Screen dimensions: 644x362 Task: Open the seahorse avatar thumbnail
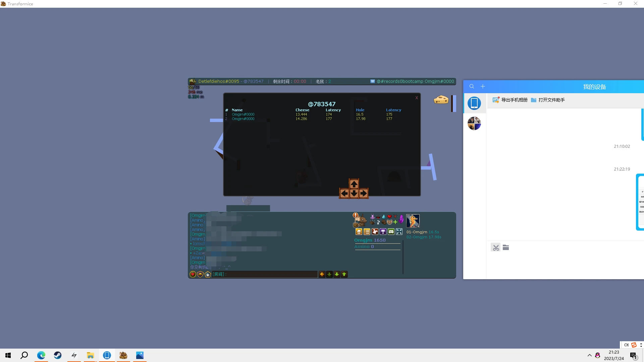(x=413, y=221)
